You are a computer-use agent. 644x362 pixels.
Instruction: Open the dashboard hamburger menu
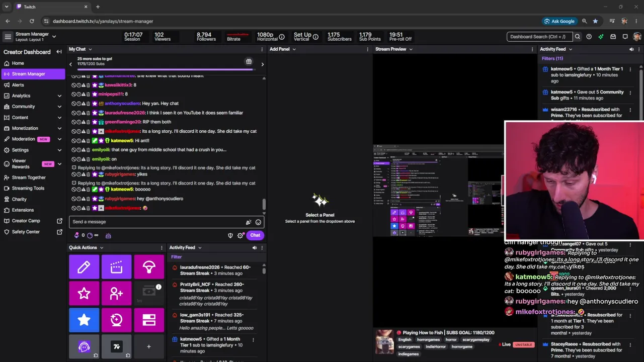8,36
